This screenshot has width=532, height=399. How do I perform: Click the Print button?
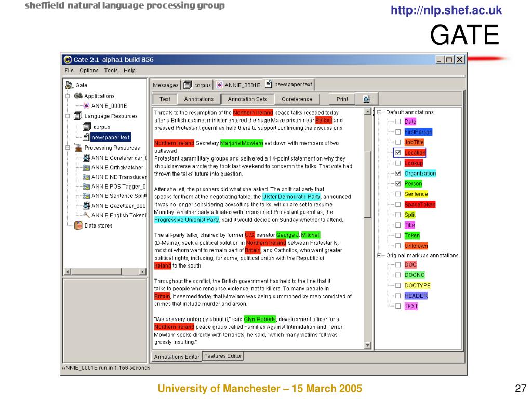[342, 99]
